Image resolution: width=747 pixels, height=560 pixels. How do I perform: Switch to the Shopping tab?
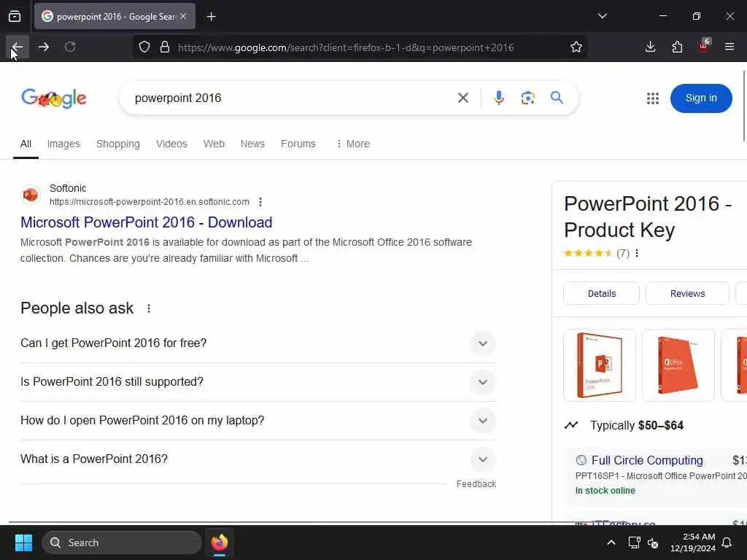point(118,144)
